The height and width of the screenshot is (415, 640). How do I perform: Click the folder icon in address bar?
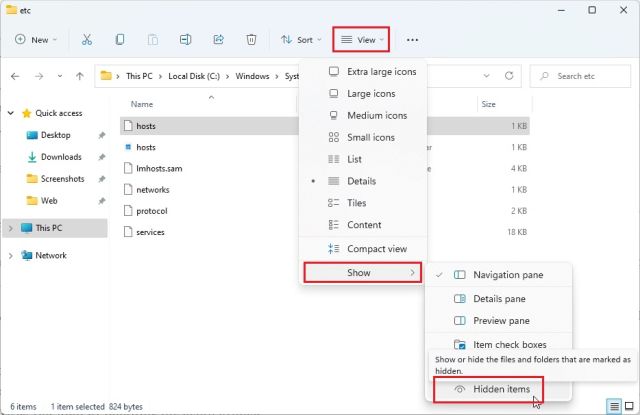click(x=106, y=76)
